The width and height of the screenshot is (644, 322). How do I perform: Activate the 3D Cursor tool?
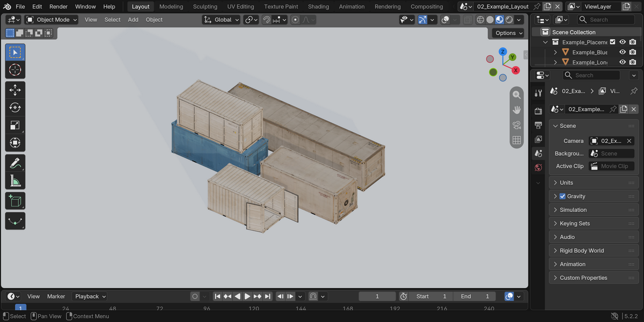pyautogui.click(x=15, y=70)
